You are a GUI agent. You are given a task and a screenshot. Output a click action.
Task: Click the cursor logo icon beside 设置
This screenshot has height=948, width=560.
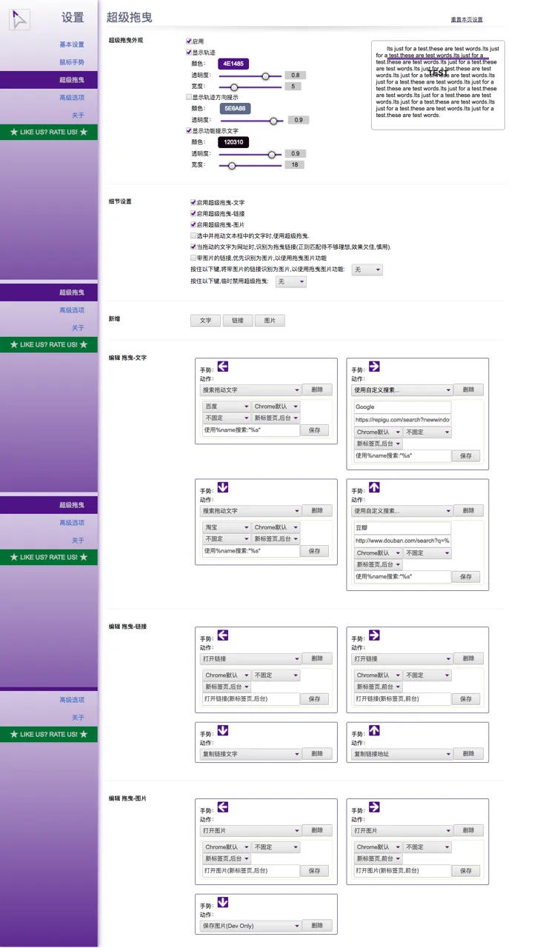(20, 19)
